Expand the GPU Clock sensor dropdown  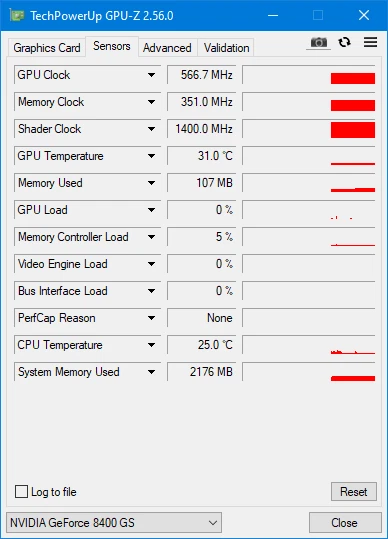pyautogui.click(x=151, y=75)
